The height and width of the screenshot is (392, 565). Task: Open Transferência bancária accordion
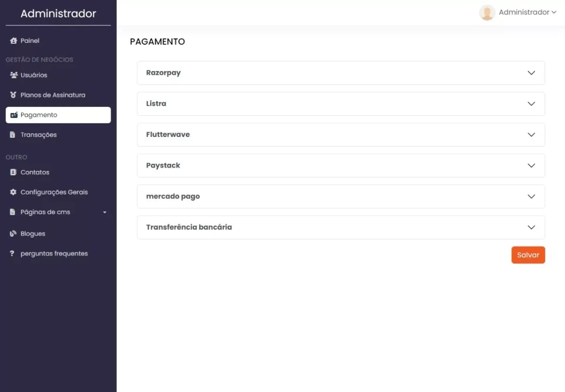[340, 227]
